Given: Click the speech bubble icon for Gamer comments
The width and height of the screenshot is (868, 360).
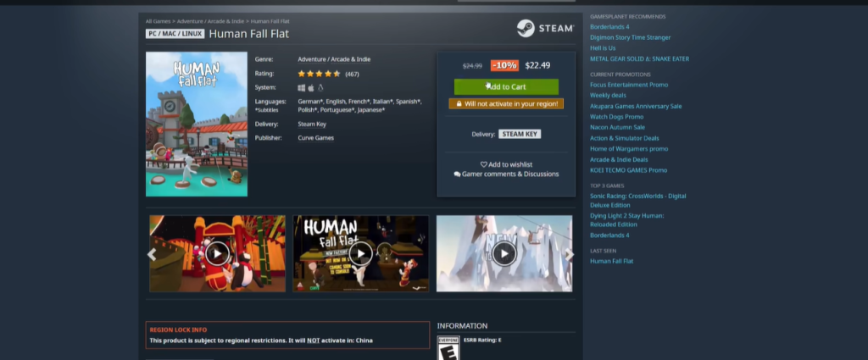Looking at the screenshot, I should pos(458,174).
